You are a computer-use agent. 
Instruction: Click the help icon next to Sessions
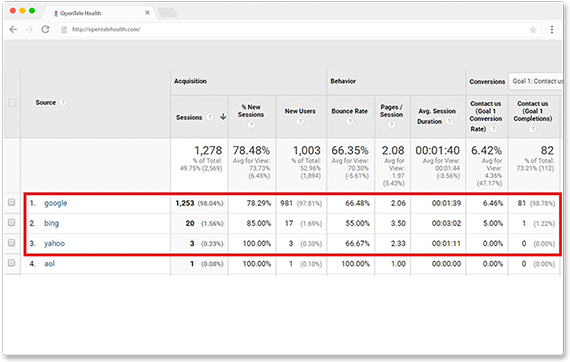click(x=210, y=117)
